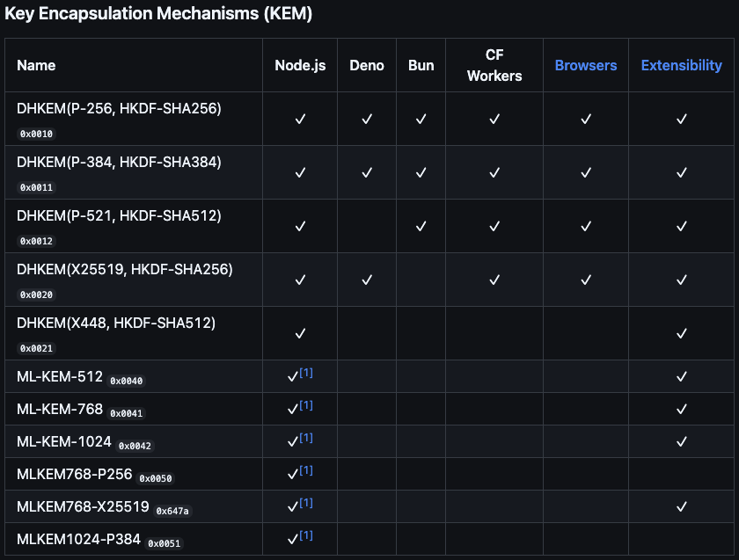Click Bun checkmark in DHKEM(P-256) row

click(421, 120)
